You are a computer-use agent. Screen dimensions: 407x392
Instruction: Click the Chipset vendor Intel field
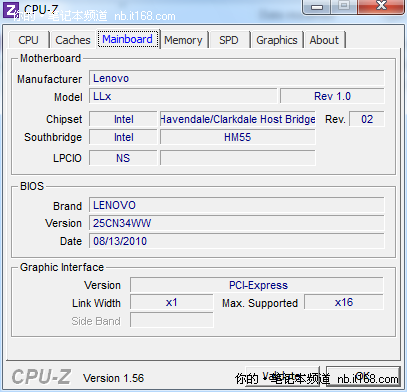click(123, 119)
